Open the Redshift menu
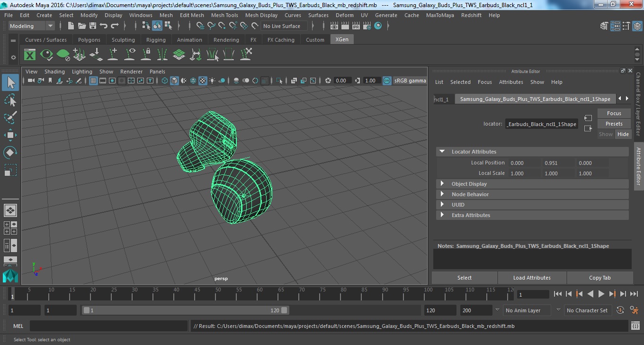644x345 pixels. click(x=471, y=15)
